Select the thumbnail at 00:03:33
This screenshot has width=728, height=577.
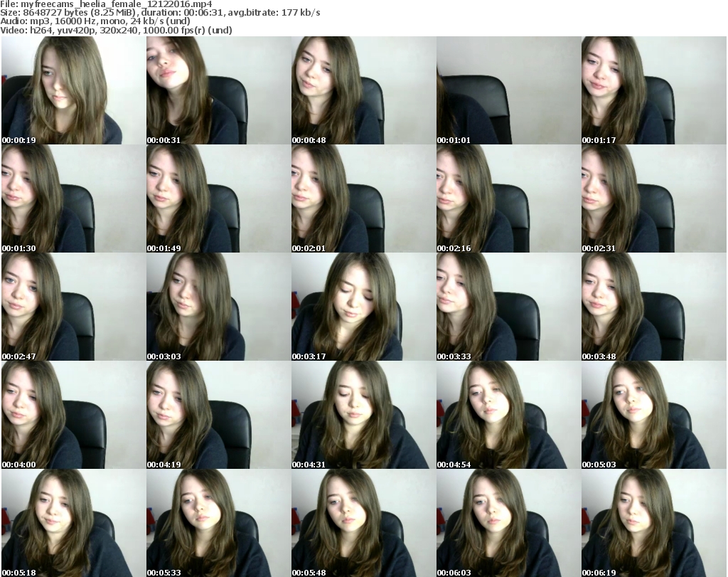click(508, 307)
